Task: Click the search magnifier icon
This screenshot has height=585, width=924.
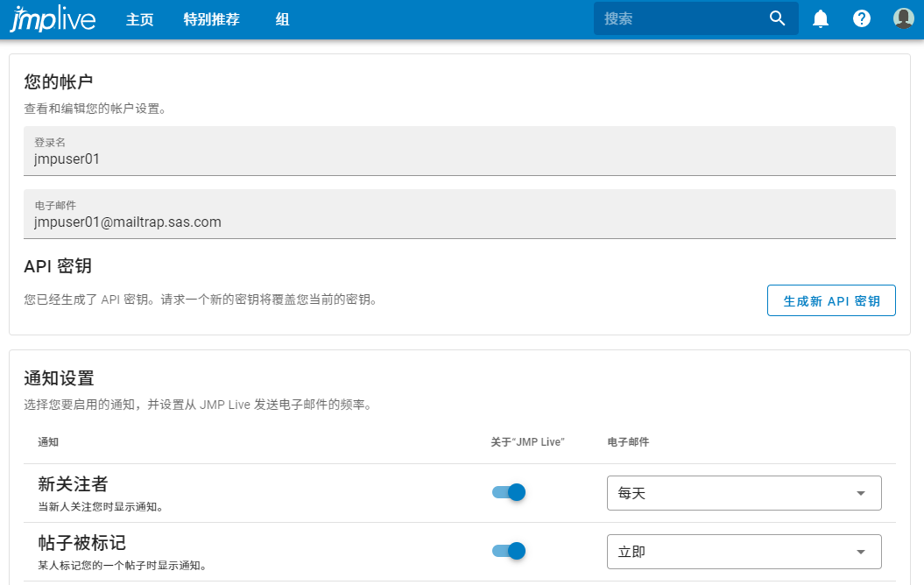Action: [x=777, y=18]
